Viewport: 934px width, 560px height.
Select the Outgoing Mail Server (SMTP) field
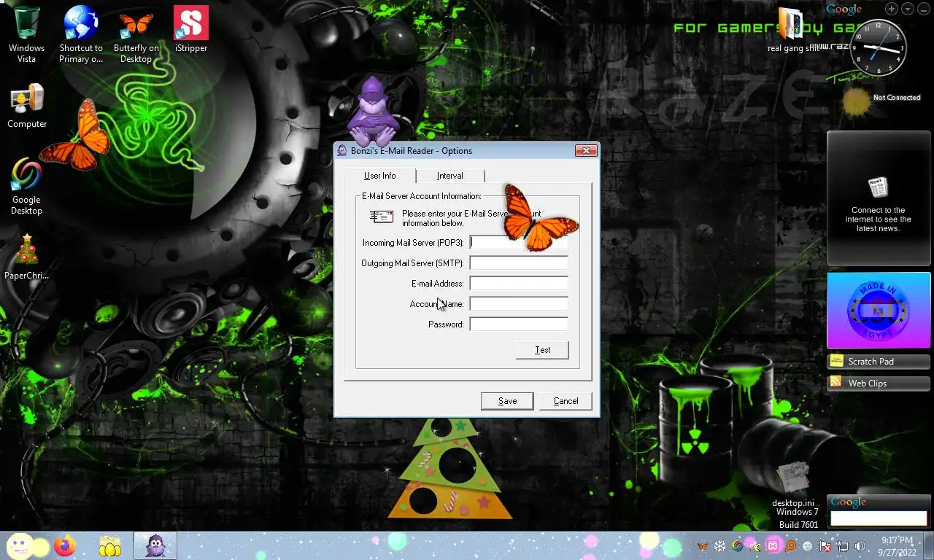[519, 263]
